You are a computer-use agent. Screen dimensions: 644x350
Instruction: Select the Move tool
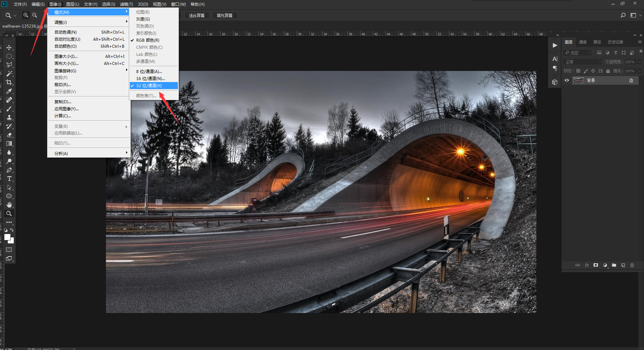coord(9,48)
